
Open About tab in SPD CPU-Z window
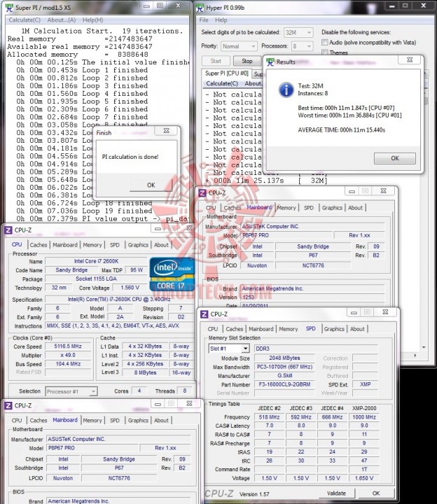357,329
